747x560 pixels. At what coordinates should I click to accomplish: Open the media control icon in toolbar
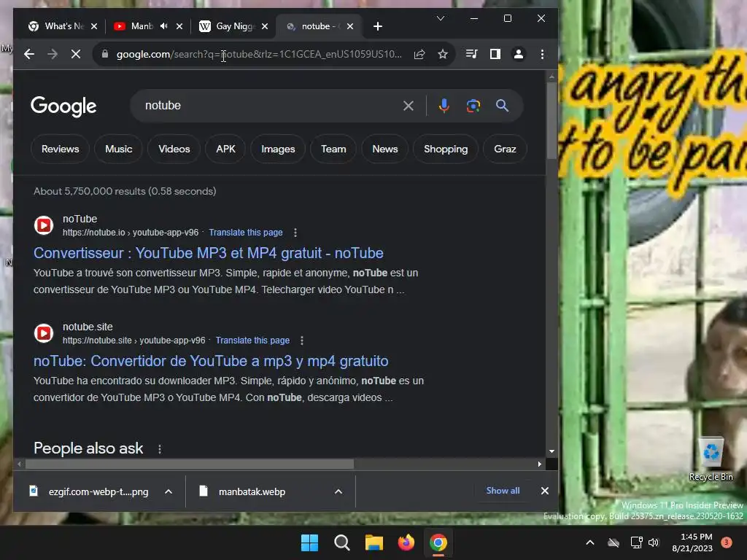(472, 54)
